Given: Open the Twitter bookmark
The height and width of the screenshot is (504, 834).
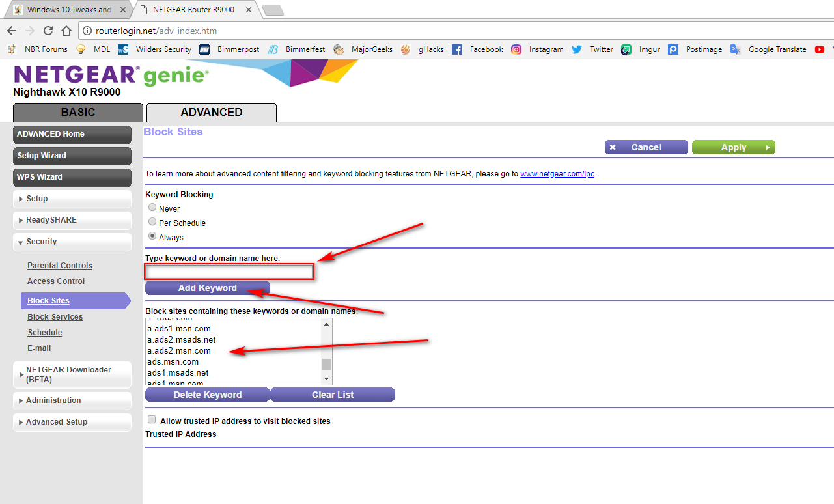Looking at the screenshot, I should pos(592,49).
